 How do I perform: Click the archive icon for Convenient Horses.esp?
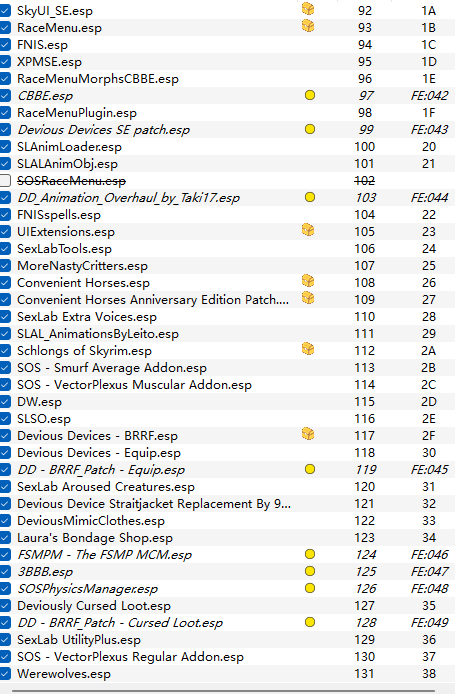308,281
